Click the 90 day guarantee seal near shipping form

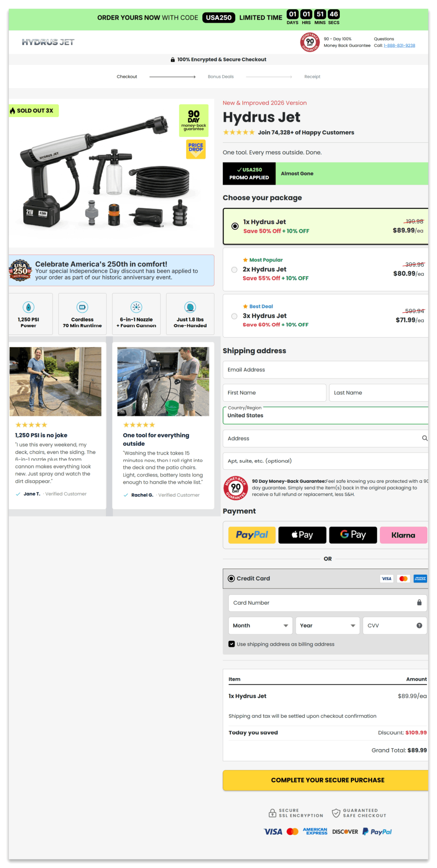(x=236, y=488)
